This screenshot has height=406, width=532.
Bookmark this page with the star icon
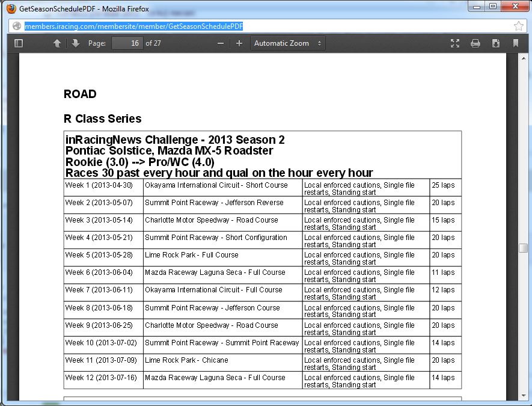coord(518,26)
